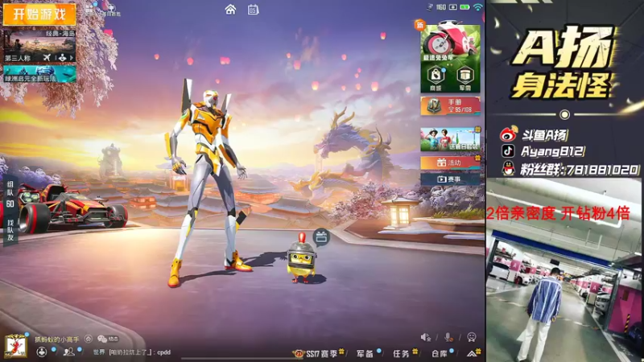Open the 极速兔兔车 promotion banner
644x362 pixels.
(x=451, y=43)
